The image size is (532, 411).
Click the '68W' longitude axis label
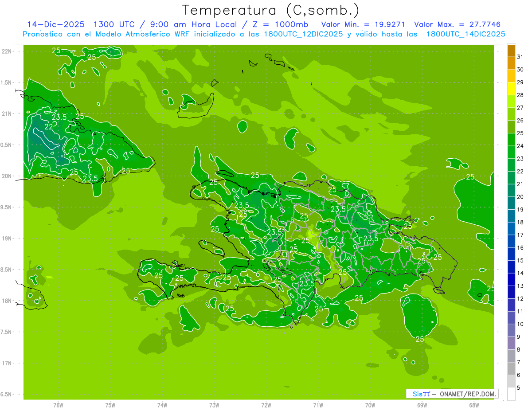coord(473,405)
